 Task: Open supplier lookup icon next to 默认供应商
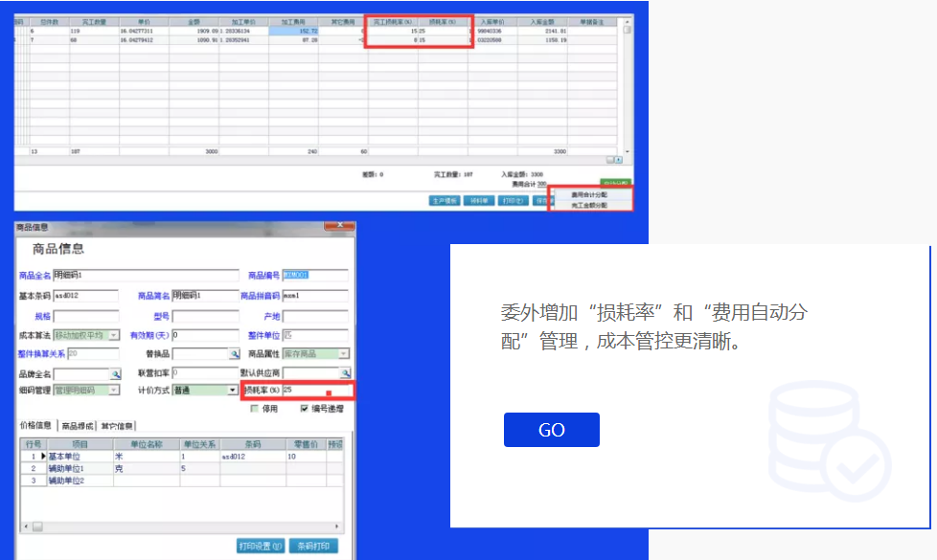coord(345,373)
